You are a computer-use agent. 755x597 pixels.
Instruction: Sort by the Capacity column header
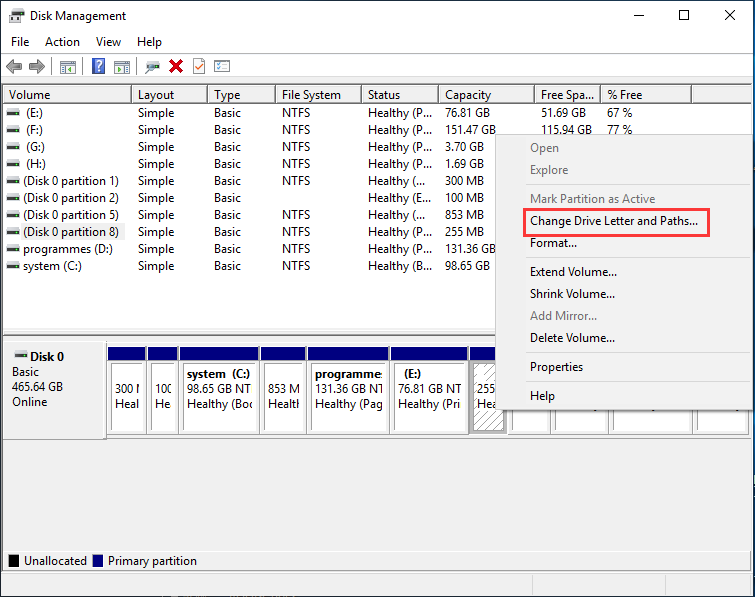(x=487, y=94)
